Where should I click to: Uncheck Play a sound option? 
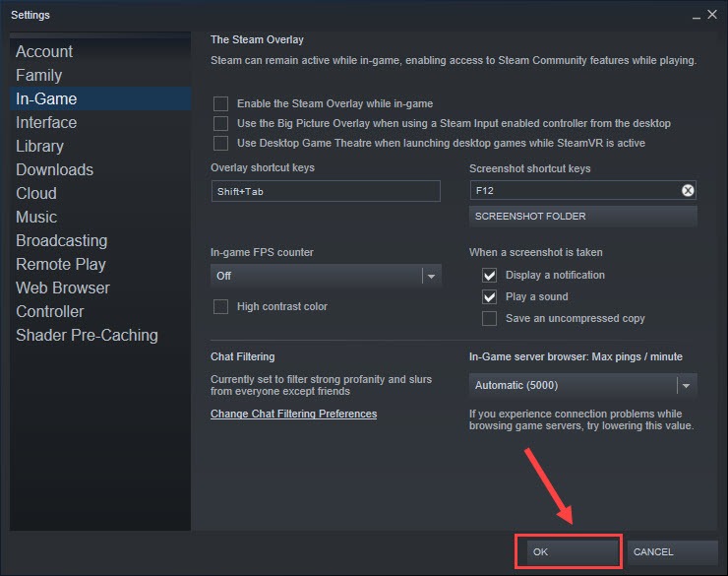(489, 296)
